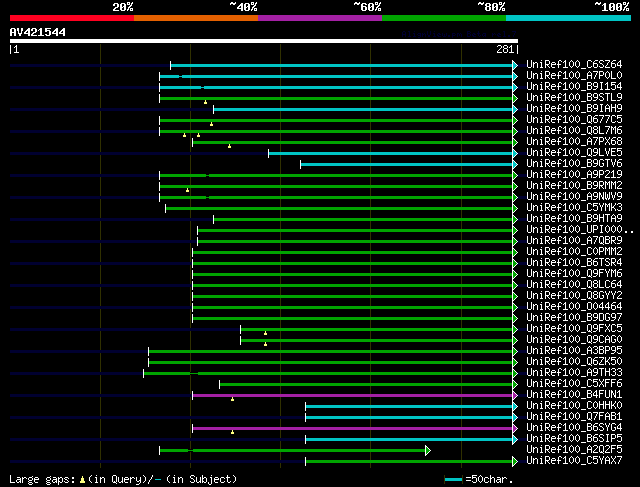Click the cyan alignment bar of UniRef100_B9GTV6

[407, 165]
